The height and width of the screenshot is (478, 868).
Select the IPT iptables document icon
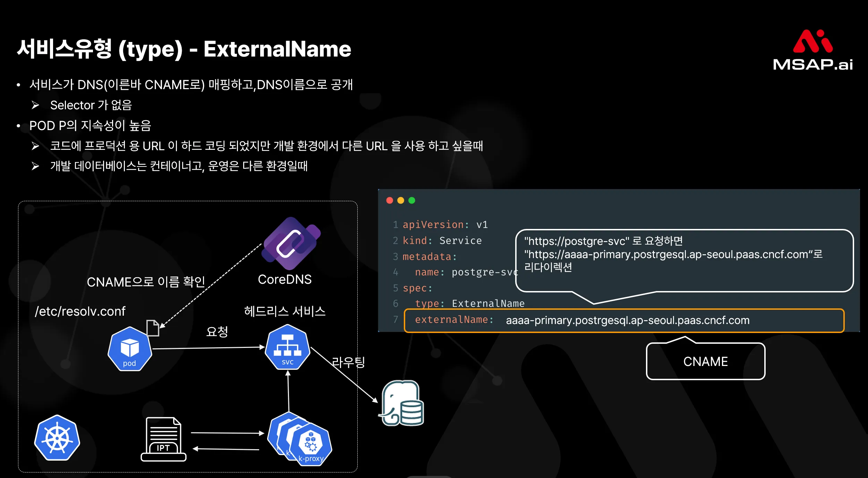[163, 439]
